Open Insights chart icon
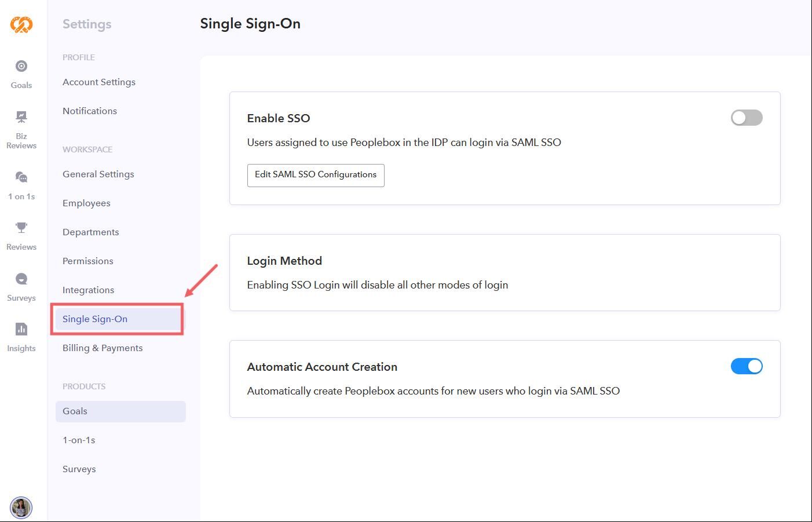 pos(21,337)
